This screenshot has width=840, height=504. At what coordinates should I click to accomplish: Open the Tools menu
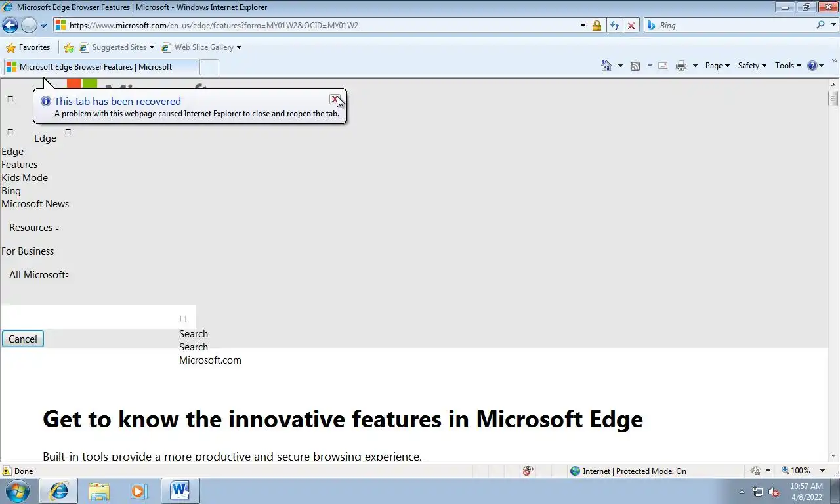point(787,66)
